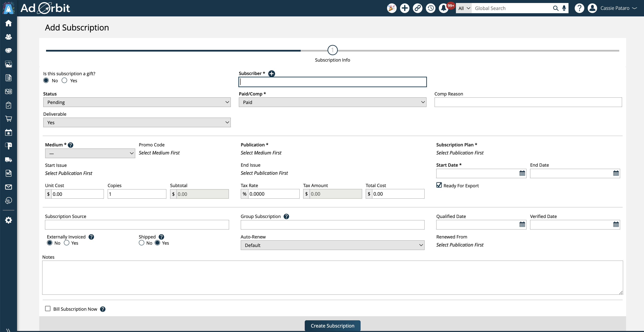Click the microphone voice search icon
Viewport: 644px width, 332px height.
coord(564,8)
